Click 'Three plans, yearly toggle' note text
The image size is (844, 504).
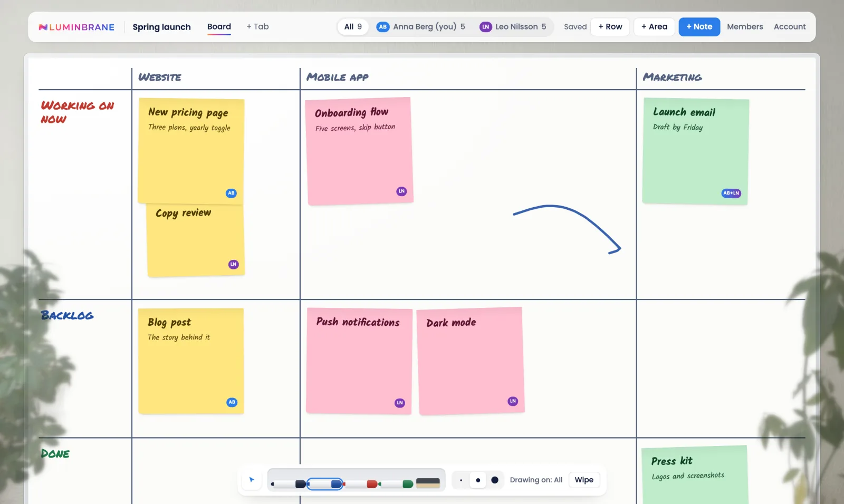189,128
